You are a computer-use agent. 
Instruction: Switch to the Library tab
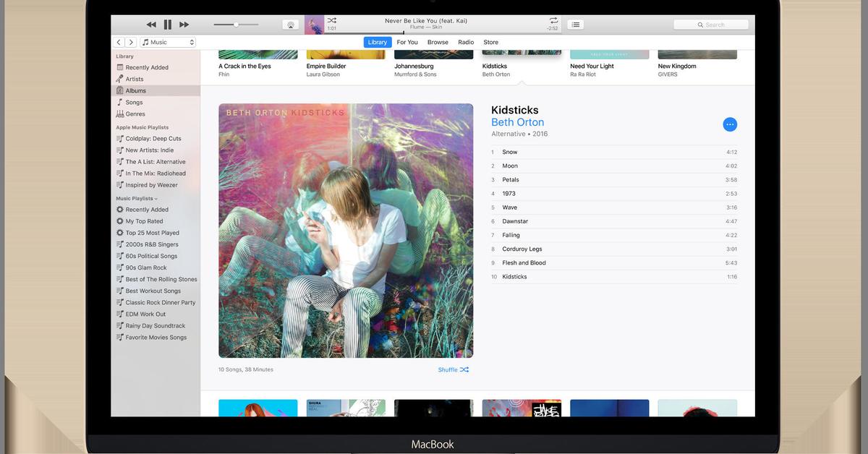click(378, 43)
